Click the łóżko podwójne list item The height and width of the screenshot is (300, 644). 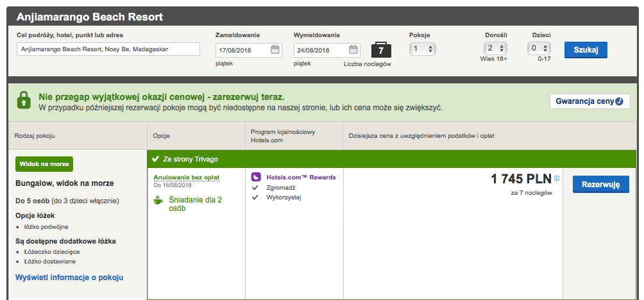click(45, 226)
